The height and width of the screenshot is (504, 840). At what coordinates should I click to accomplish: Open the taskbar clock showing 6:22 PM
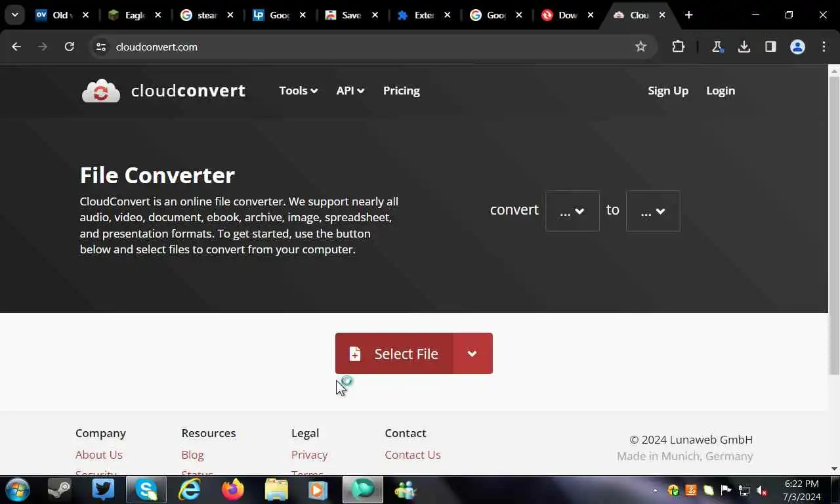coord(801,490)
